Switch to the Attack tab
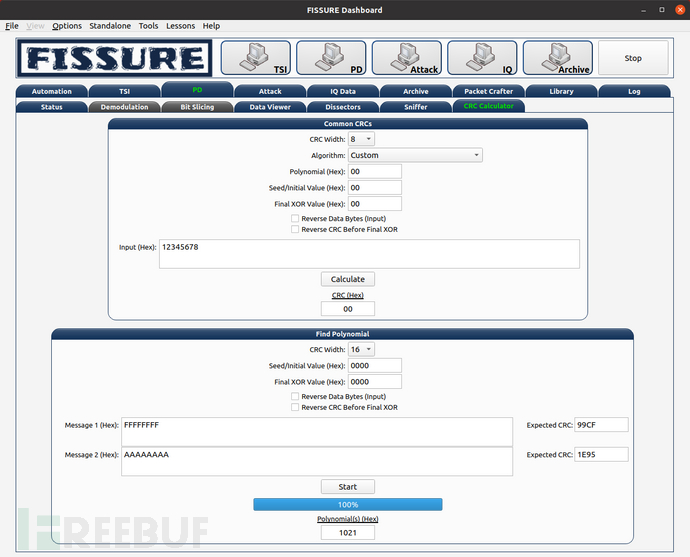The height and width of the screenshot is (557, 690). [x=270, y=91]
